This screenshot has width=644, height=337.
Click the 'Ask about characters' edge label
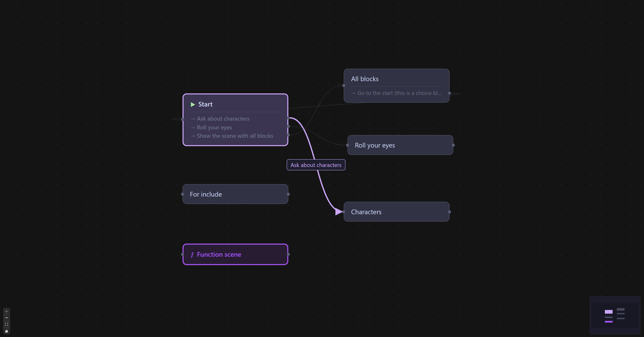click(316, 165)
